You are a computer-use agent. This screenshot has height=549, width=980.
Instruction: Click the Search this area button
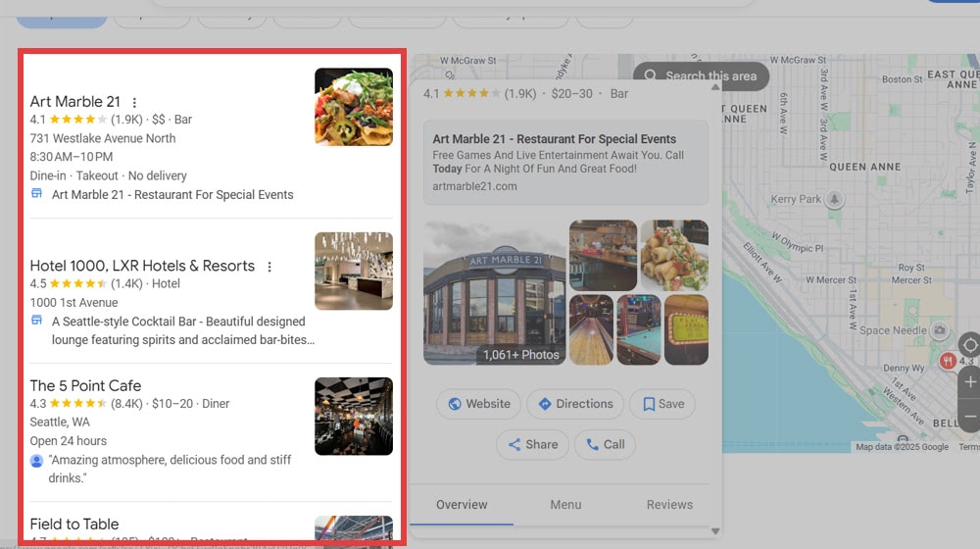702,75
